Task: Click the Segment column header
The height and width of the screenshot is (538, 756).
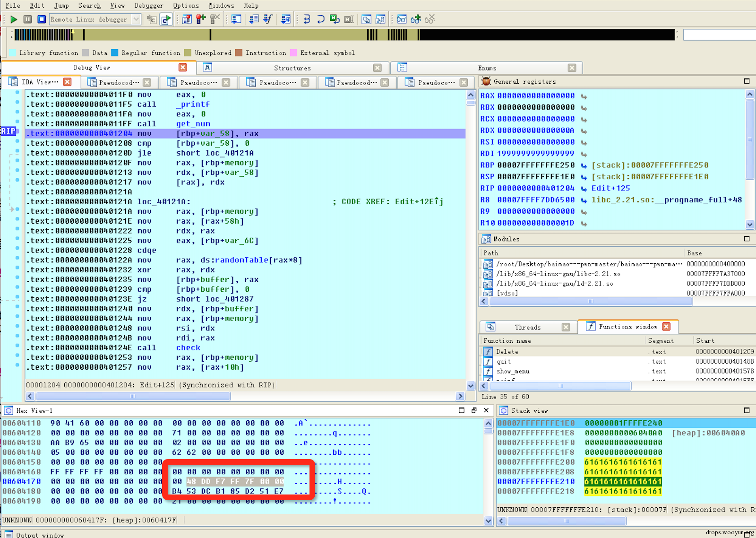Action: pos(661,341)
